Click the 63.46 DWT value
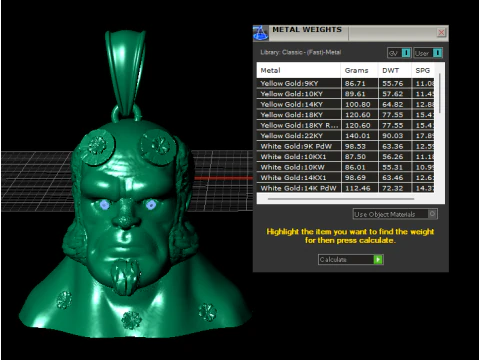Screen dimensions: 480x360 pos(393,178)
